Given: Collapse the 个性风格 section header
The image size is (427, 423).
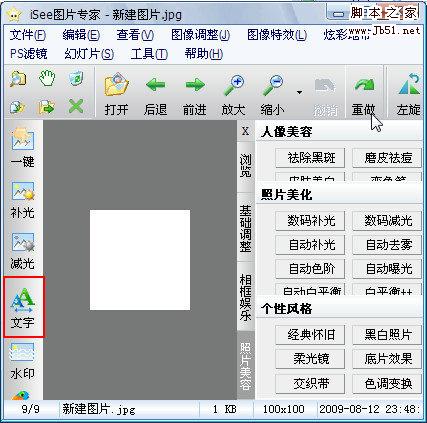Looking at the screenshot, I should [339, 309].
